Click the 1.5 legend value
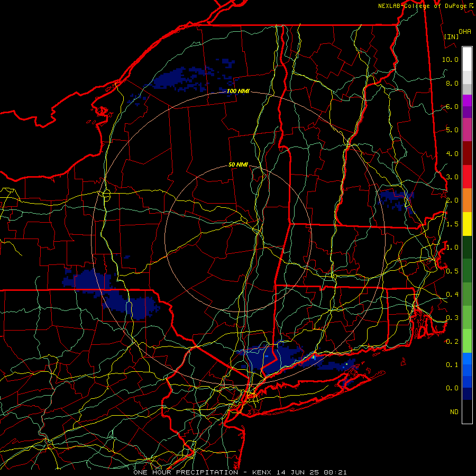476x476 pixels. pos(452,224)
